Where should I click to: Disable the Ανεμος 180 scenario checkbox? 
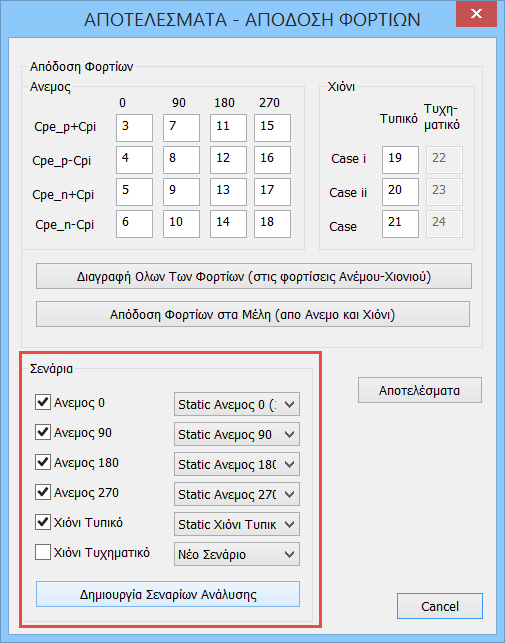point(43,462)
